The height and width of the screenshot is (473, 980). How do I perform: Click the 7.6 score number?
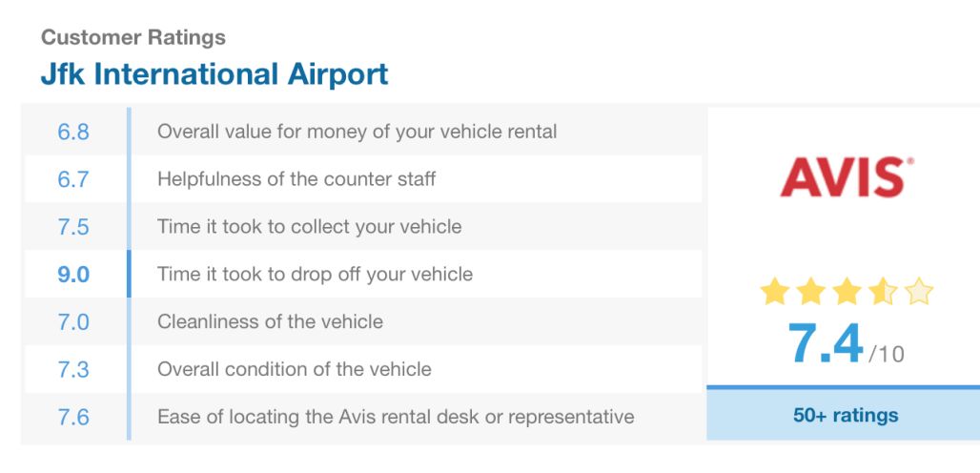coord(73,417)
